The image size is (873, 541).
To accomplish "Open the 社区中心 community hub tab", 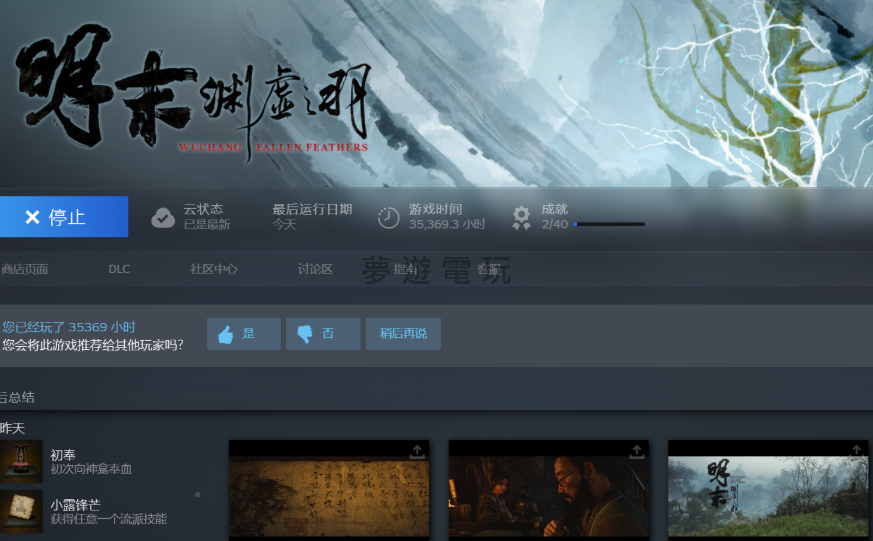I will point(214,269).
